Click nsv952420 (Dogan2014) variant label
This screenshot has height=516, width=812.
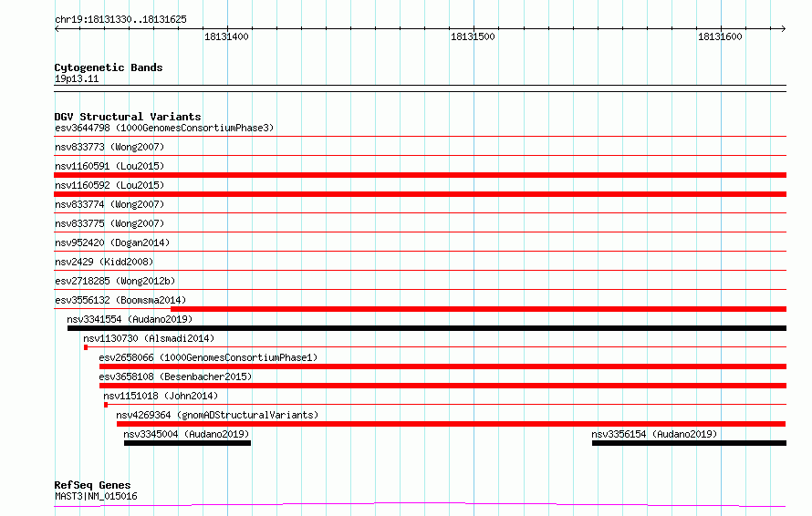(x=112, y=243)
